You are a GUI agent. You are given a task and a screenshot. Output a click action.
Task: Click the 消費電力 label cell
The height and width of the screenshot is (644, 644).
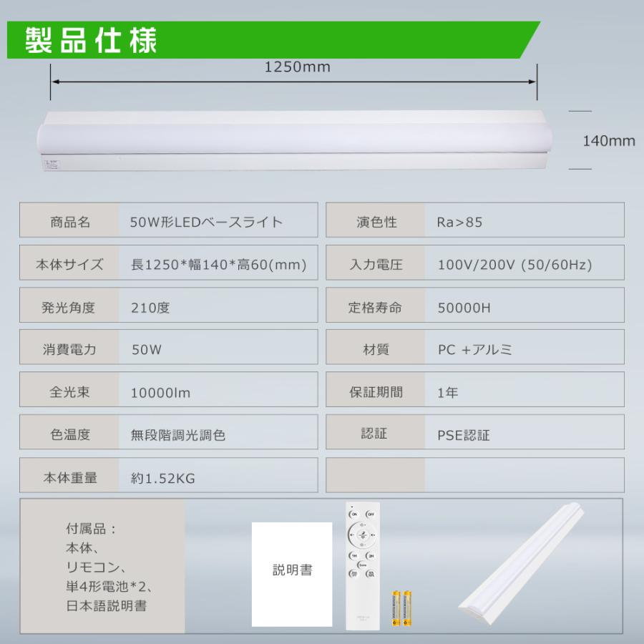(69, 347)
